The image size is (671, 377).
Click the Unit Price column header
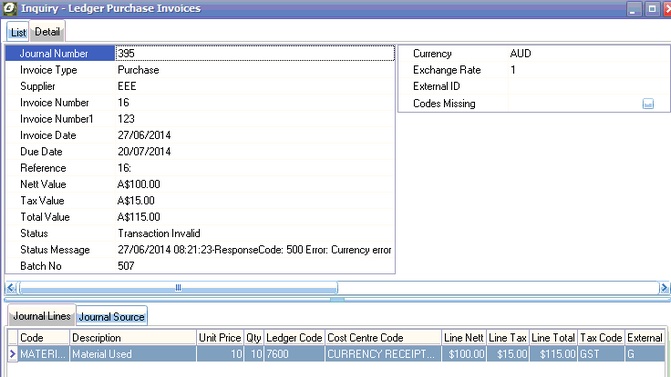click(220, 338)
